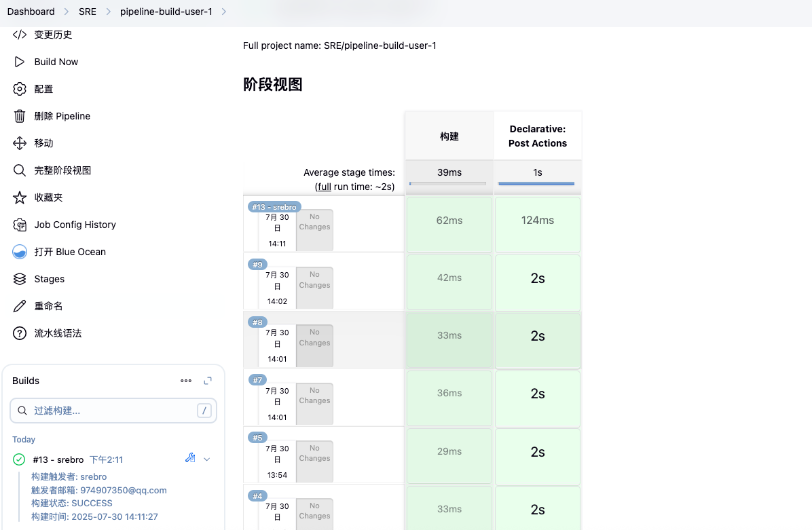Focus the 过滤构建 filter builds field

(x=113, y=411)
